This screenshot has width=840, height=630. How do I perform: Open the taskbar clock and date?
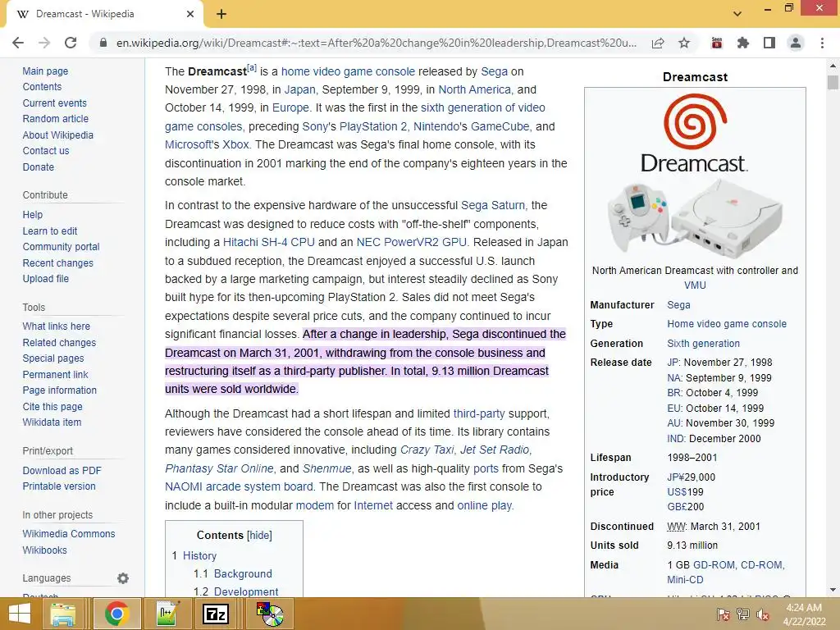(804, 614)
